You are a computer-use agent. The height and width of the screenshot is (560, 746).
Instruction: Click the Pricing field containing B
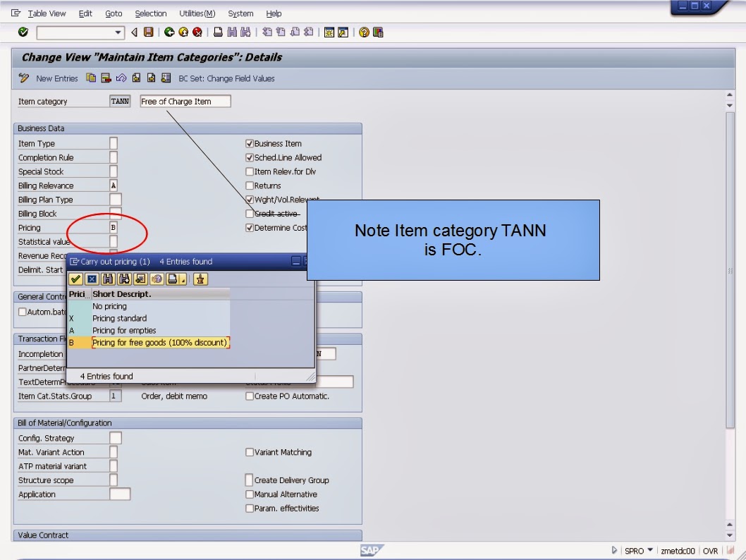pyautogui.click(x=114, y=227)
